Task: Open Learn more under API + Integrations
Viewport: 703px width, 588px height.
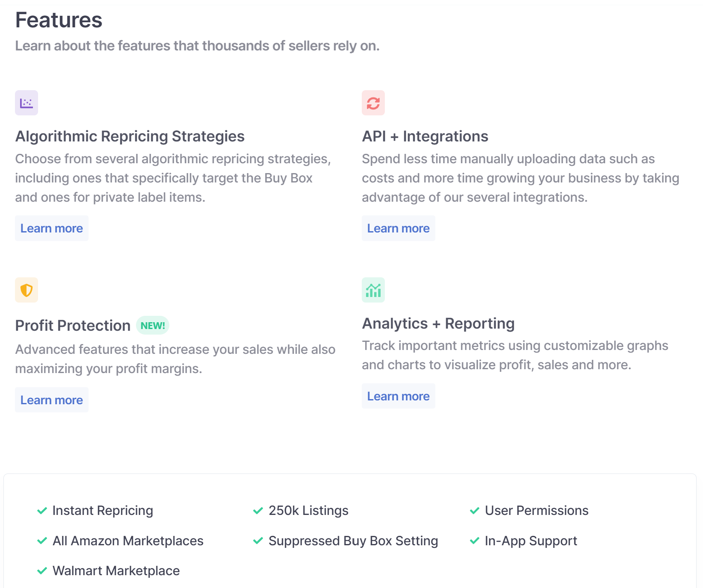Action: click(399, 228)
